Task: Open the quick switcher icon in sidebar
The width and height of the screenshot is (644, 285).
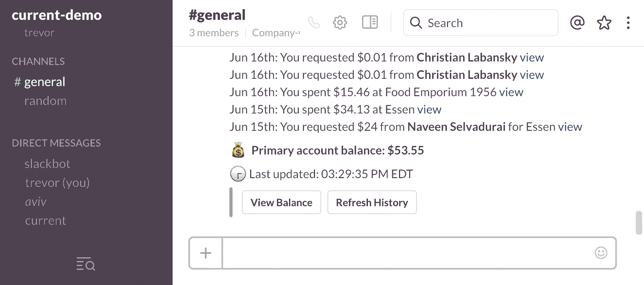Action: (86, 264)
